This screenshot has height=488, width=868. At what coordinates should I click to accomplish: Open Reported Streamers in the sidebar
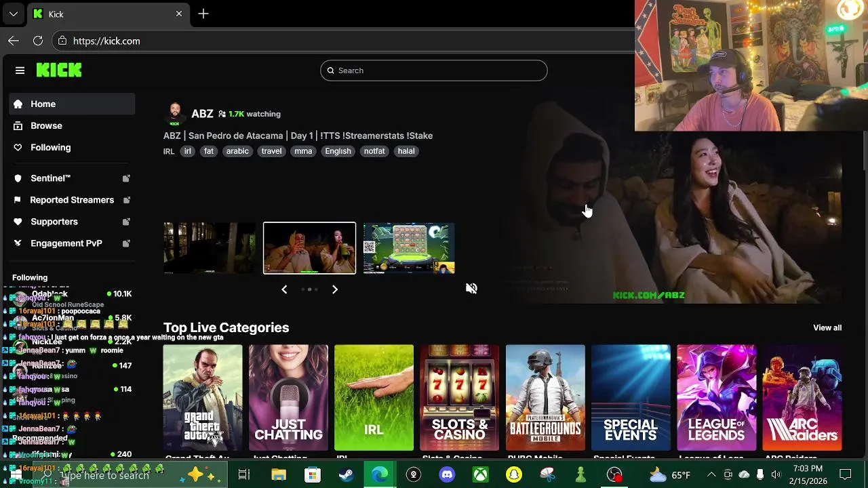[72, 200]
